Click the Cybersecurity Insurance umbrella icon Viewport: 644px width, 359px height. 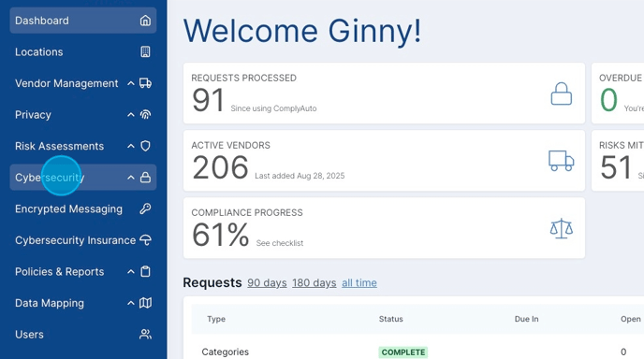pos(145,240)
